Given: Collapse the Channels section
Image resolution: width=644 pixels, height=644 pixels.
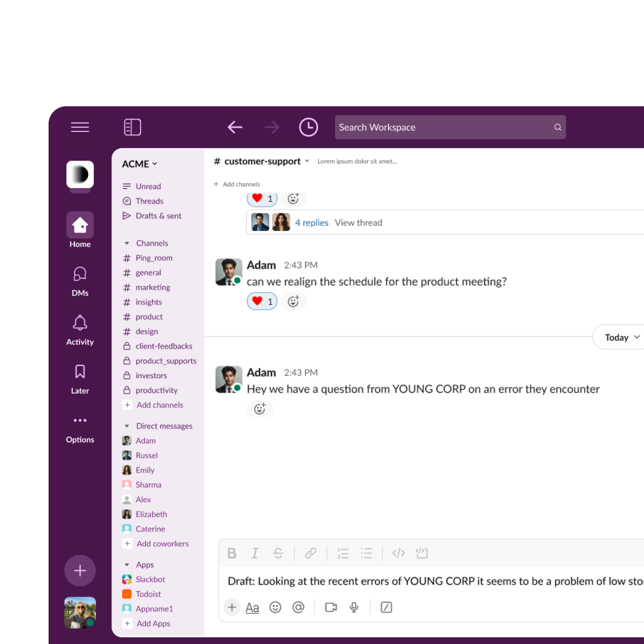Looking at the screenshot, I should [126, 242].
